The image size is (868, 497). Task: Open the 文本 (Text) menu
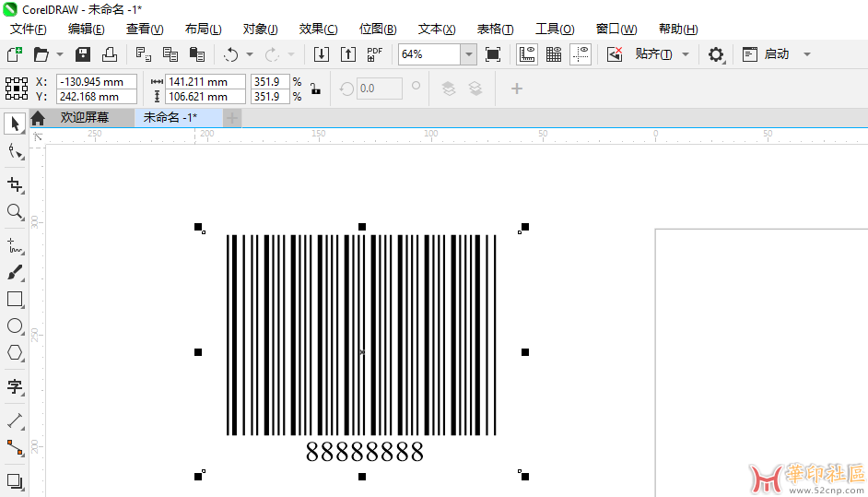(437, 29)
